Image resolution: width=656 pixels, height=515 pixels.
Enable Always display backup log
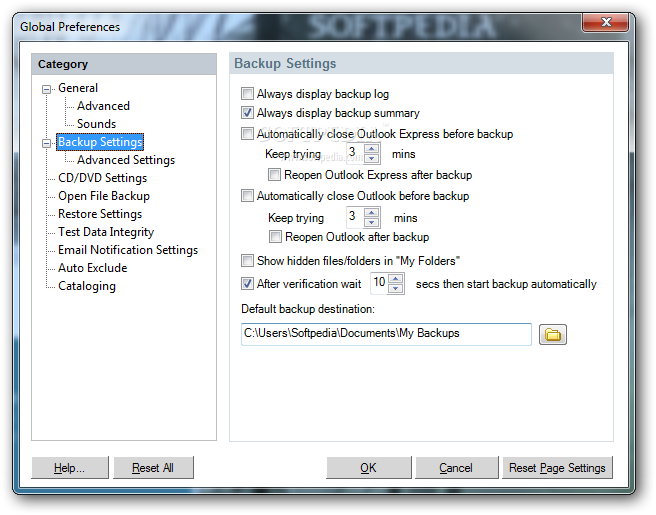[x=247, y=94]
